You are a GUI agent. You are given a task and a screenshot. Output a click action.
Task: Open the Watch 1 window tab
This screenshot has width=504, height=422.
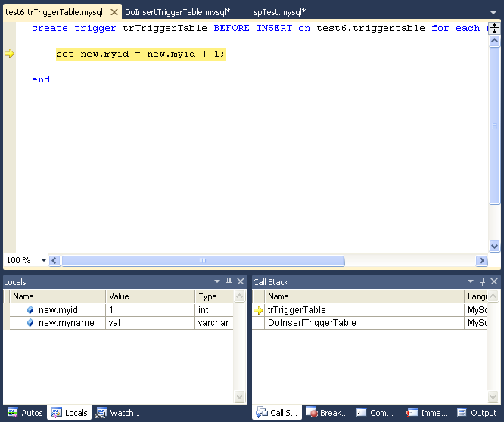click(x=118, y=413)
